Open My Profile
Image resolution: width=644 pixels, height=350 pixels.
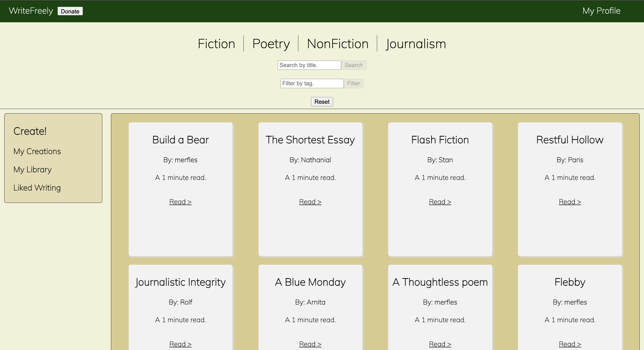coord(601,11)
